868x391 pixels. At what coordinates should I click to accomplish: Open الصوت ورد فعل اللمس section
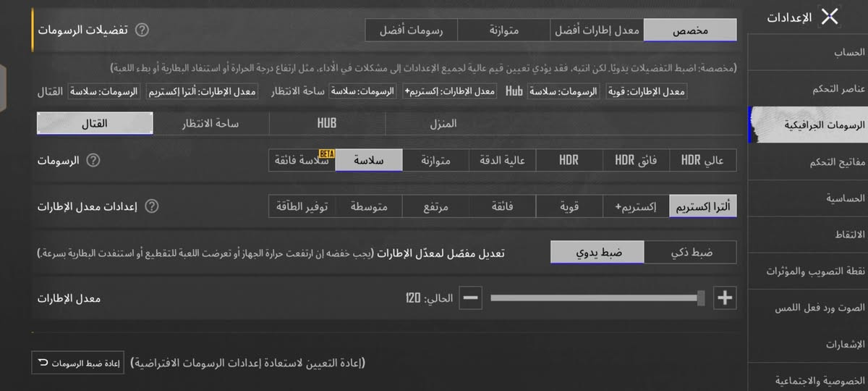(807, 307)
